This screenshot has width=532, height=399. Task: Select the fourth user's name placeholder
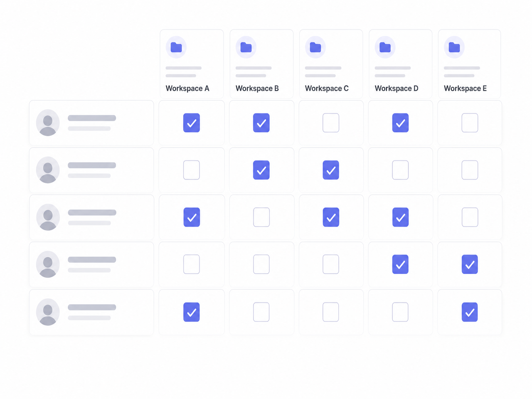point(92,260)
